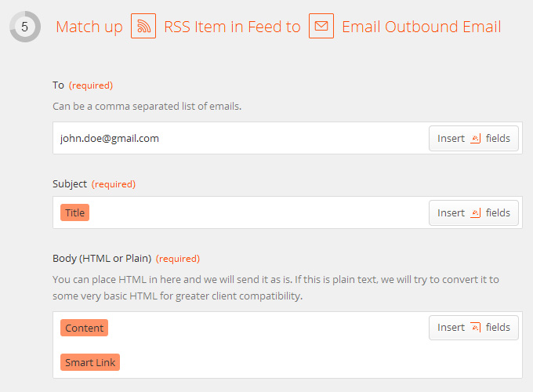This screenshot has height=392, width=533.
Task: Select the Smart Link tag in Body
Action: (x=90, y=362)
